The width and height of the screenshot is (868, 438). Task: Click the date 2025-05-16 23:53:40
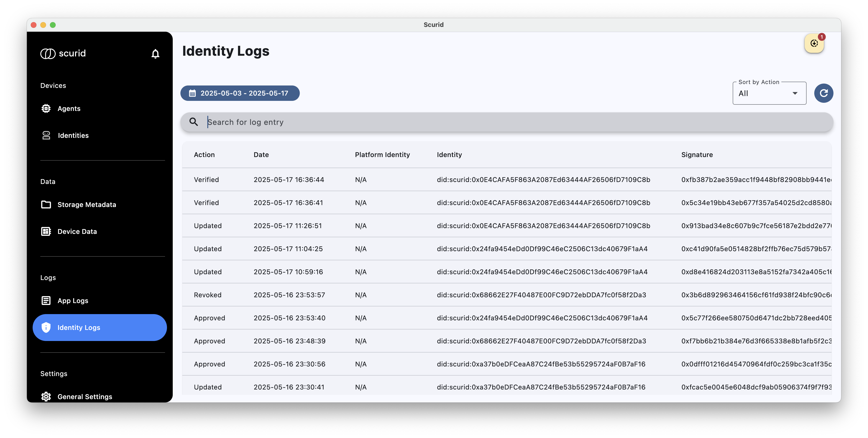pos(289,318)
